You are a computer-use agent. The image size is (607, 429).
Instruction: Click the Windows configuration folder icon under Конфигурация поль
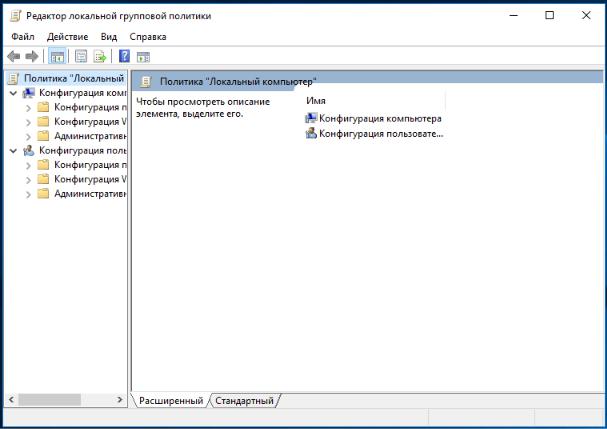coord(43,179)
